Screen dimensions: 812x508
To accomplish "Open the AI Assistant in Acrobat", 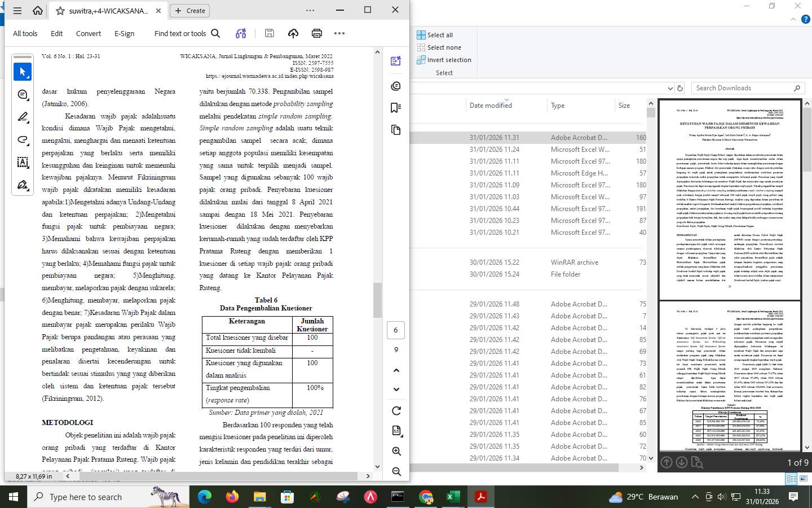I will [x=241, y=33].
